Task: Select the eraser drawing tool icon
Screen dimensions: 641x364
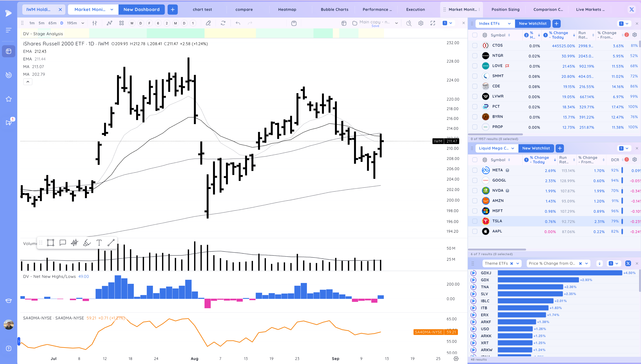Action: click(208, 23)
